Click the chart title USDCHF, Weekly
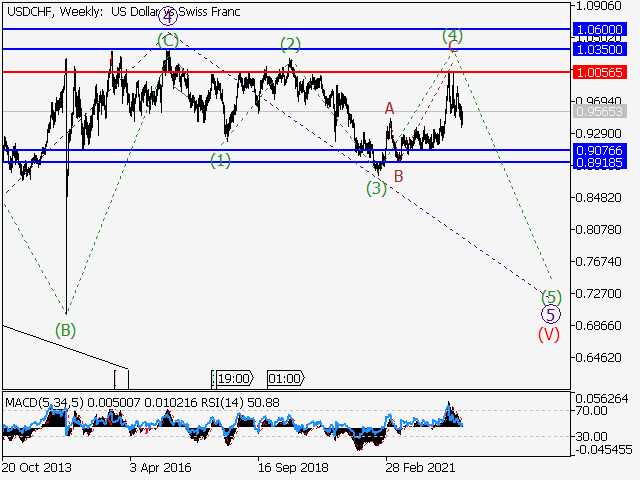This screenshot has width=640, height=480. tap(55, 12)
